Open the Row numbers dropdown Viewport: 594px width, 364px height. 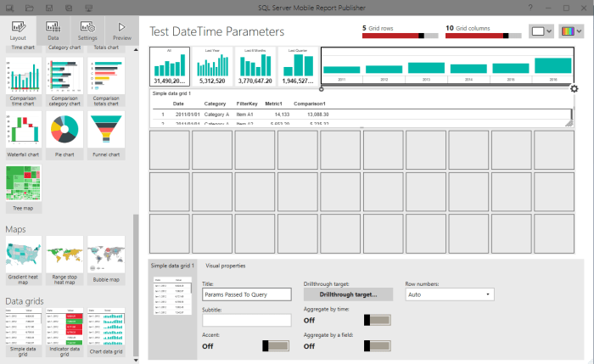[450, 294]
